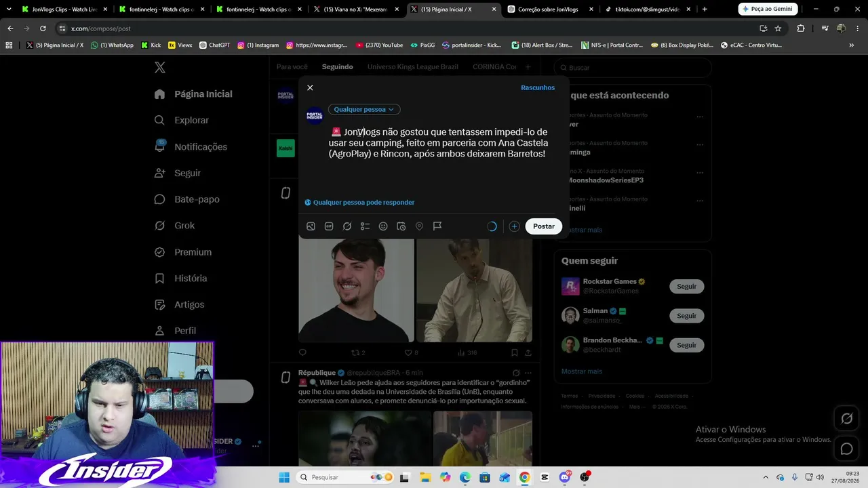Follow Brandon Beckhardt with the Seguir button
The image size is (868, 488).
pyautogui.click(x=686, y=345)
